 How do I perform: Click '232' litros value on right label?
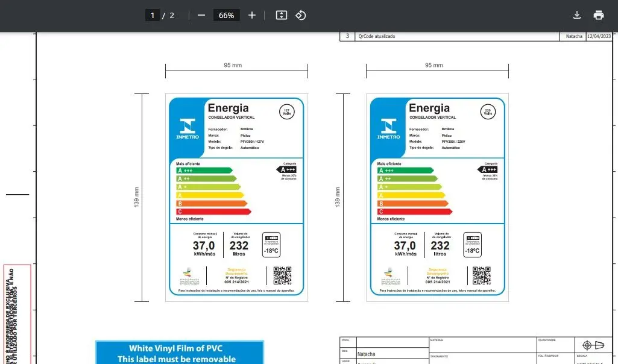point(440,246)
